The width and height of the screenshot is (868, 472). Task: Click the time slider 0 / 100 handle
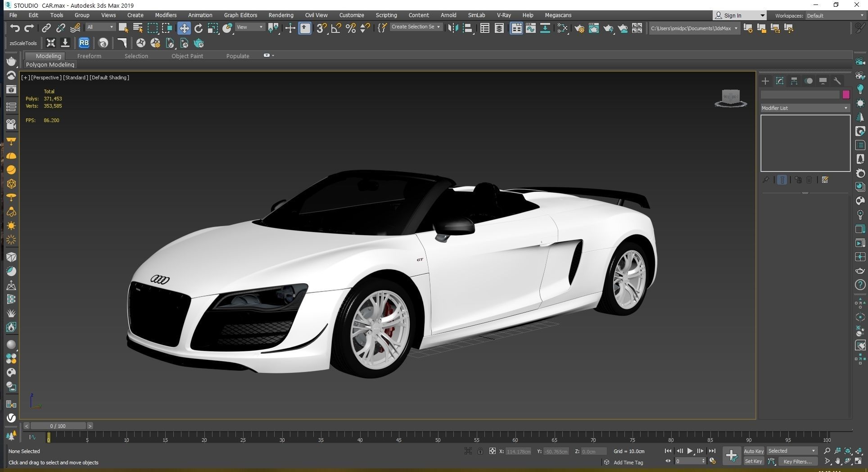[58, 426]
